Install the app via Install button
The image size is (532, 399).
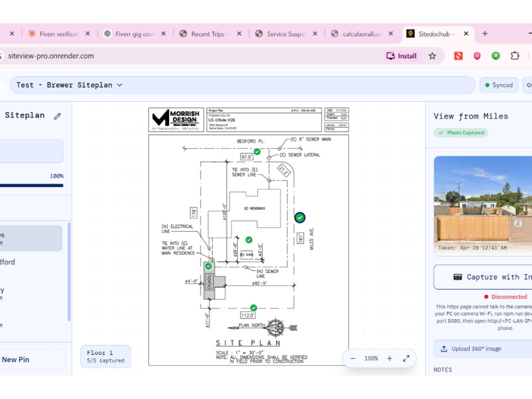pyautogui.click(x=402, y=56)
